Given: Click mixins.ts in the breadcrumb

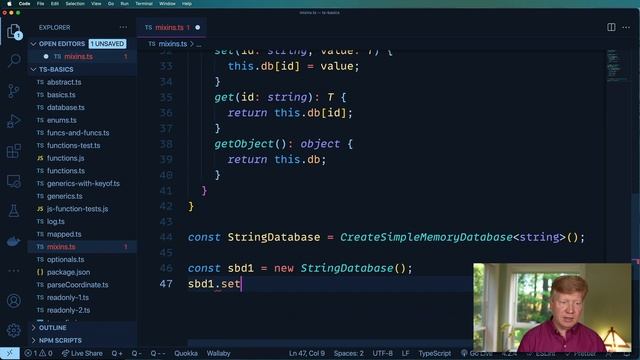Looking at the screenshot, I should [173, 44].
